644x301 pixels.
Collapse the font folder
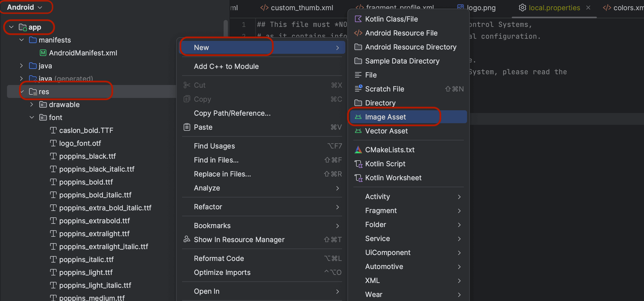(32, 118)
